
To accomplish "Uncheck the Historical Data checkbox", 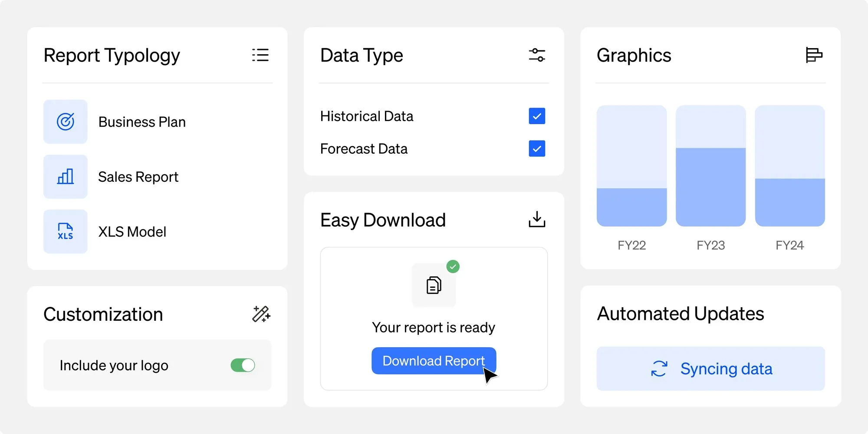I will point(536,116).
